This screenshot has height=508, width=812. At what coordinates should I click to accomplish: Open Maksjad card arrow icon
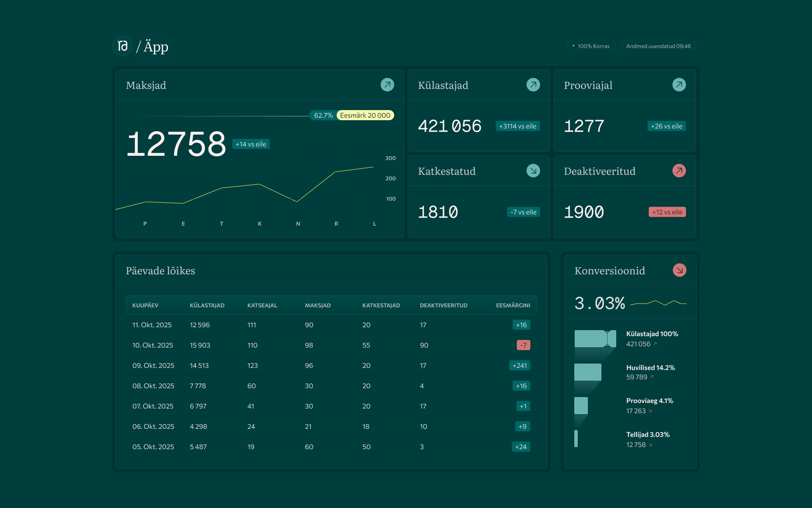[387, 85]
